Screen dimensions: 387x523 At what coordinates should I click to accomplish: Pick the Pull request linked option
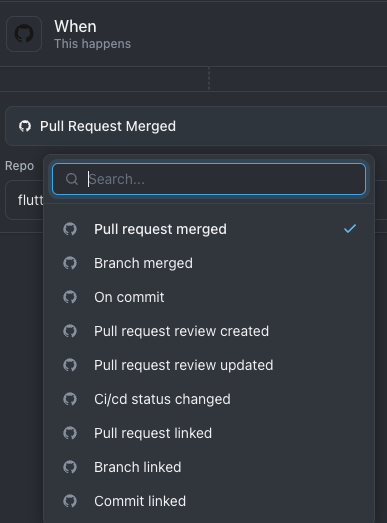209,433
